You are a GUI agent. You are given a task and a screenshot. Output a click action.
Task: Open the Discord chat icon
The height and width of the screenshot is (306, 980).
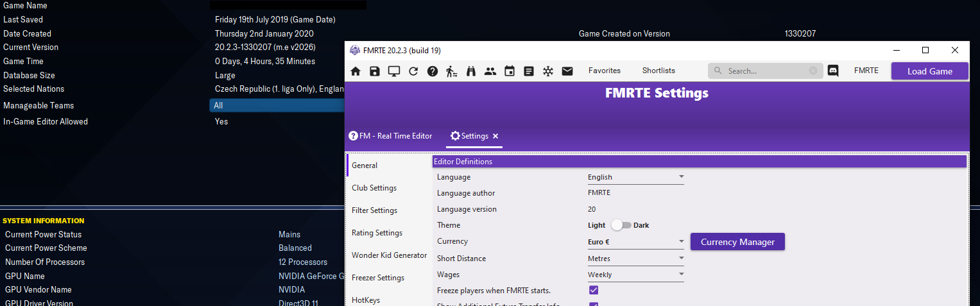833,71
